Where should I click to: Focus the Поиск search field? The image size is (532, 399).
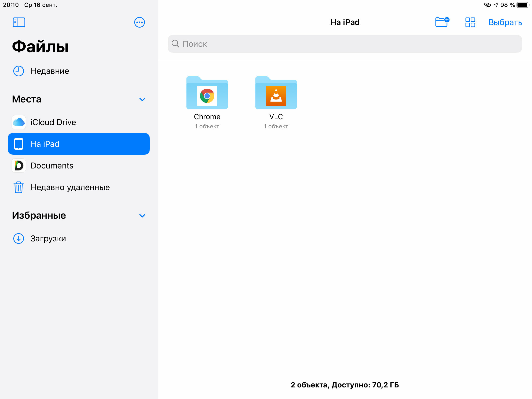pyautogui.click(x=345, y=44)
